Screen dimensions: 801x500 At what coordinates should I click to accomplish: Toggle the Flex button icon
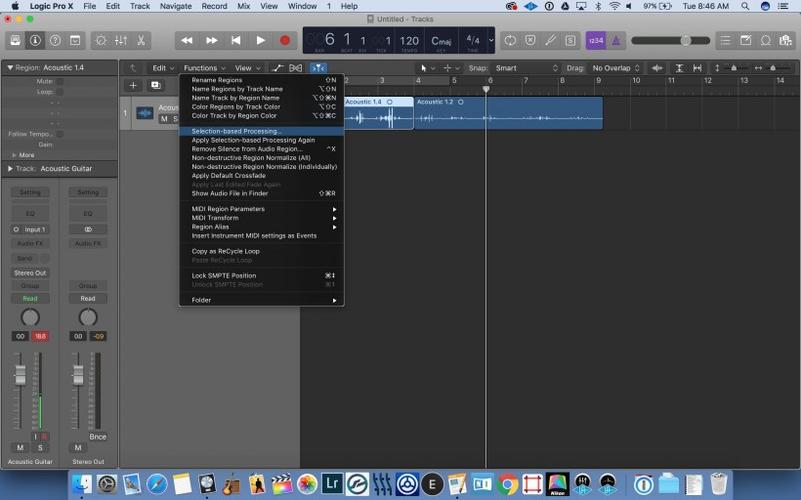tap(296, 68)
